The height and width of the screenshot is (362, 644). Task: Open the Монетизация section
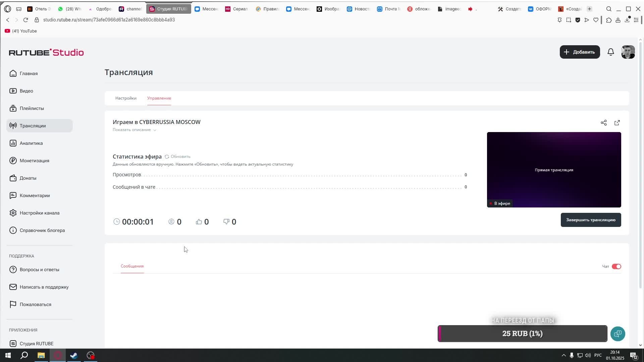34,161
